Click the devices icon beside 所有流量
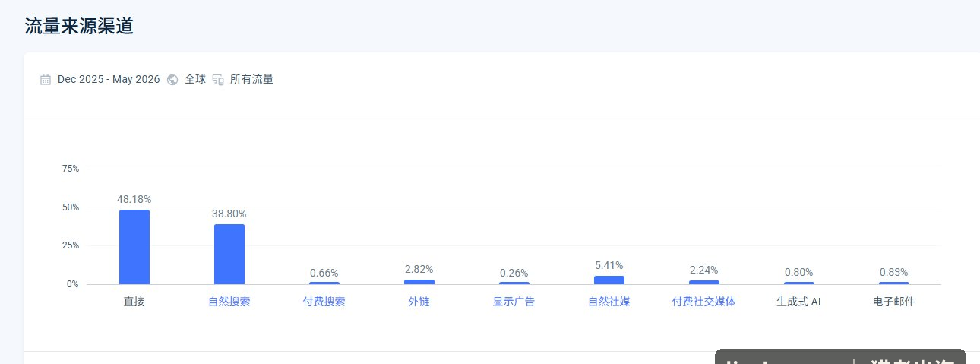980x364 pixels. pyautogui.click(x=218, y=80)
